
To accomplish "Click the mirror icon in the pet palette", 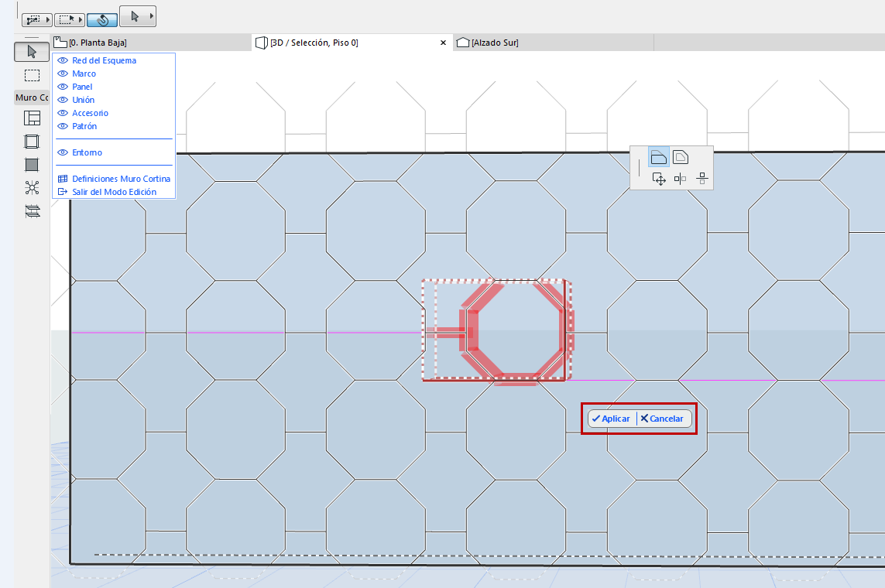I will [x=681, y=178].
